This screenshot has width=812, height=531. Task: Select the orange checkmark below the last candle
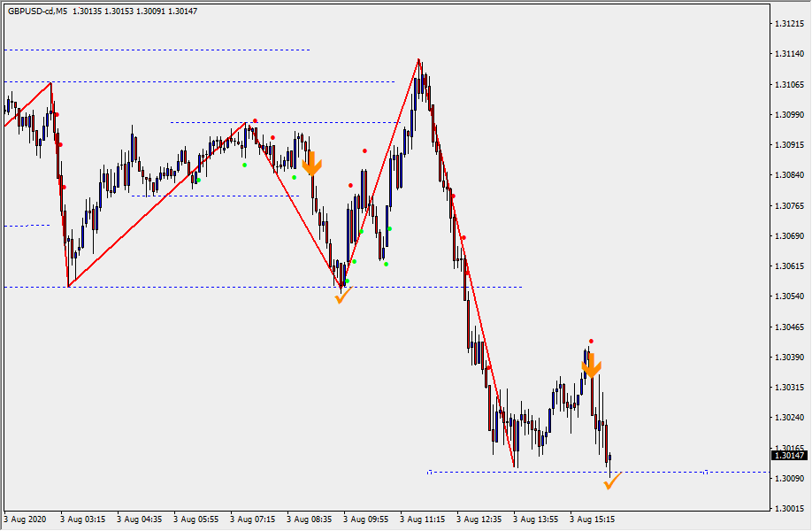tap(611, 481)
